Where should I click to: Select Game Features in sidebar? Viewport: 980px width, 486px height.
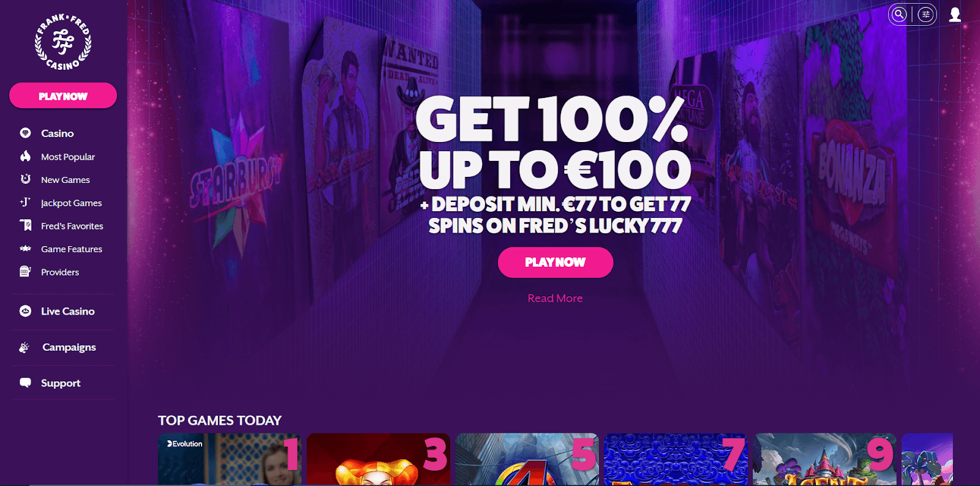click(71, 249)
